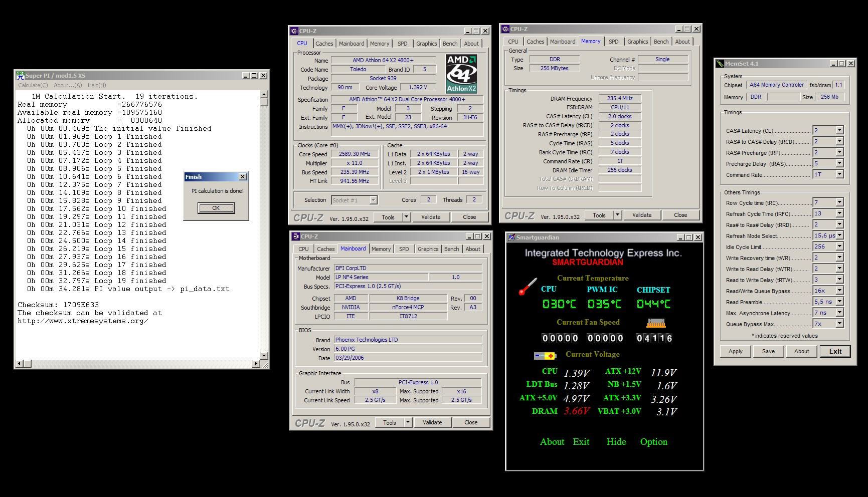Screen dimensions: 868x497
Task: Open the Calculate menu in Super PI
Action: point(33,85)
